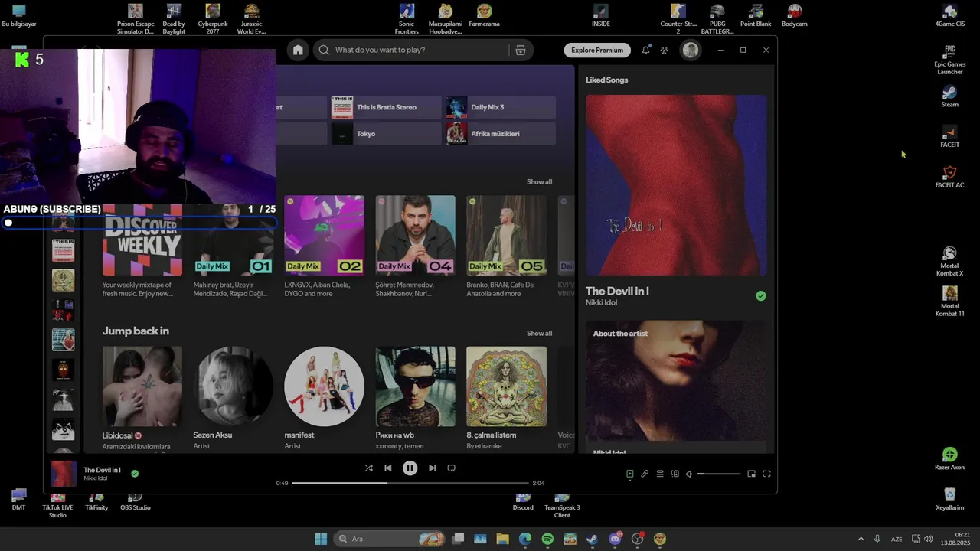Select the Cyberpunk 2077 desktop icon
Screen dimensions: 980x551
pos(213,18)
